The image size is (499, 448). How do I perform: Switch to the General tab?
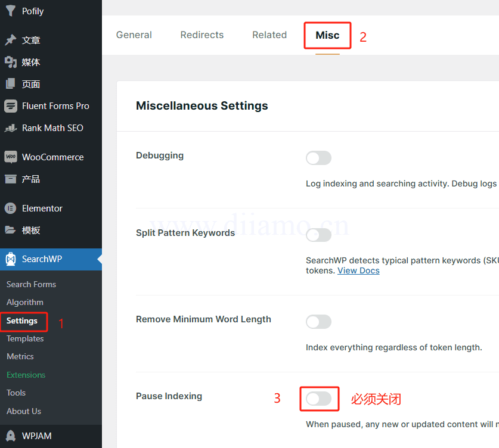point(134,35)
